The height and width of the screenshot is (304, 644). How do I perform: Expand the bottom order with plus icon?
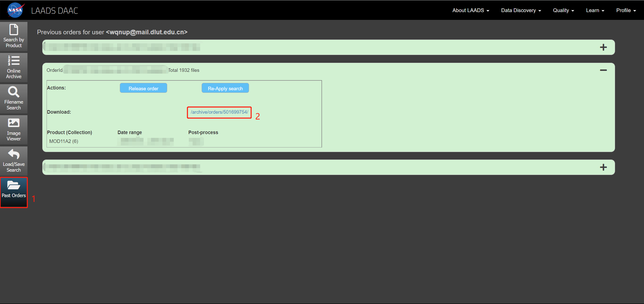(x=603, y=167)
